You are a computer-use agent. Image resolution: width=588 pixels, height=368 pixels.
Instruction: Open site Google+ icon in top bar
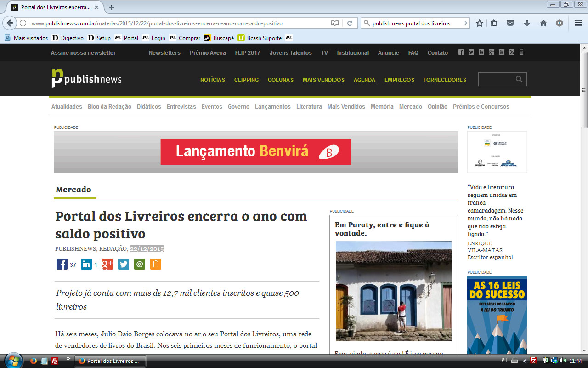pyautogui.click(x=492, y=52)
